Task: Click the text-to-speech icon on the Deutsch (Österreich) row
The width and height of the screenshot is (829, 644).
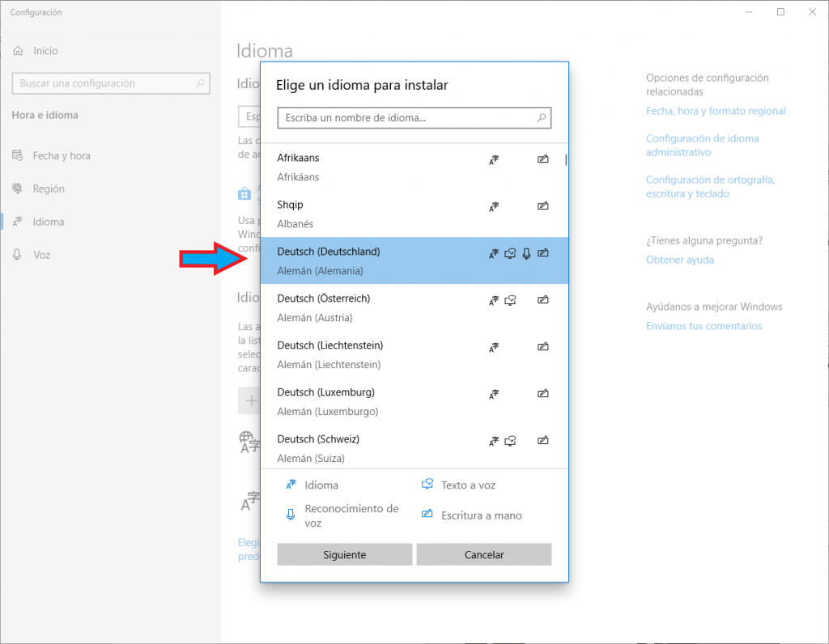Action: [510, 301]
